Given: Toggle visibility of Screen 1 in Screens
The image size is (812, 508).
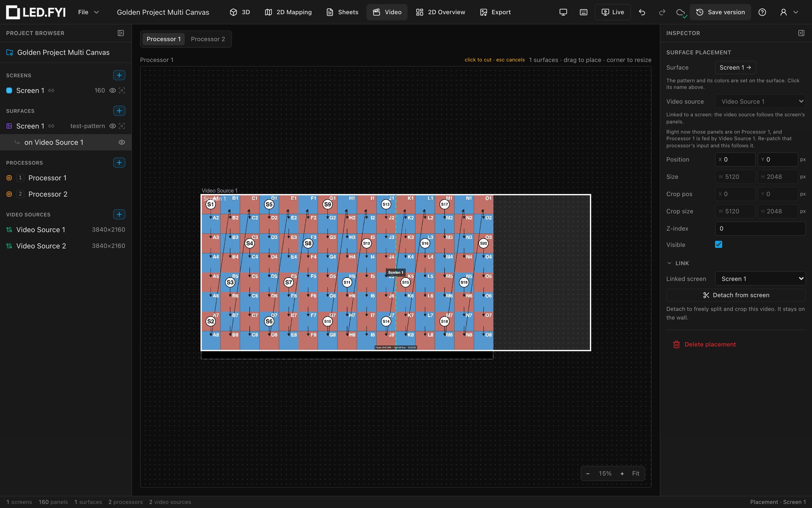Looking at the screenshot, I should [113, 90].
